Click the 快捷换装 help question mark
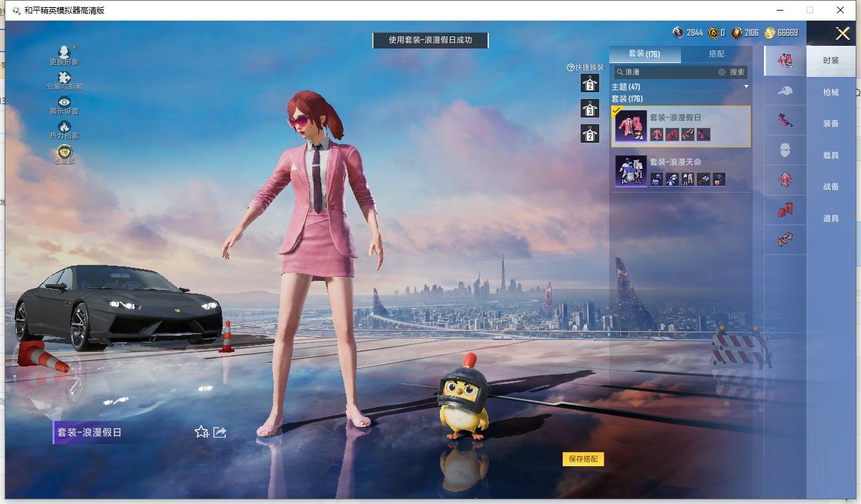This screenshot has height=504, width=861. 570,68
